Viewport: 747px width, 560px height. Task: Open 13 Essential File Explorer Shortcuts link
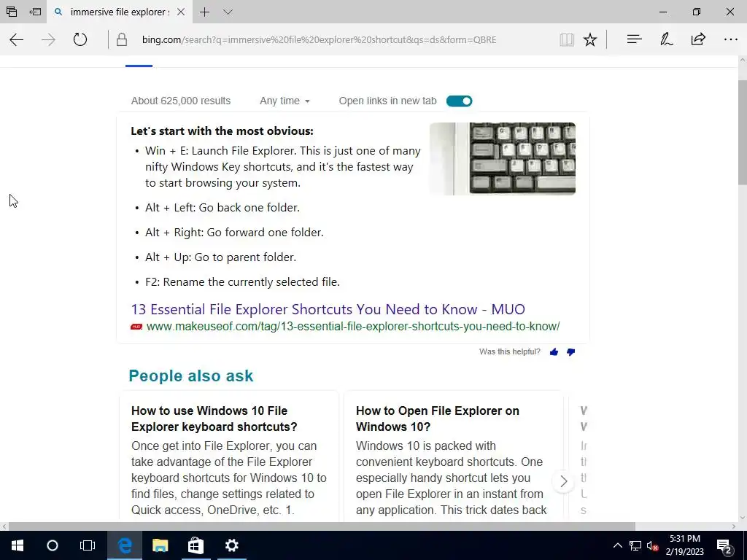pyautogui.click(x=328, y=309)
